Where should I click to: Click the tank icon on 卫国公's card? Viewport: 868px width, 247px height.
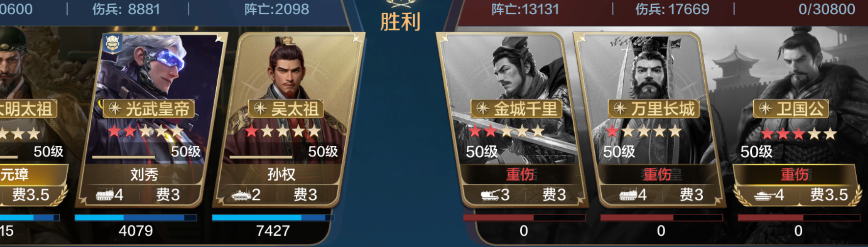click(765, 195)
